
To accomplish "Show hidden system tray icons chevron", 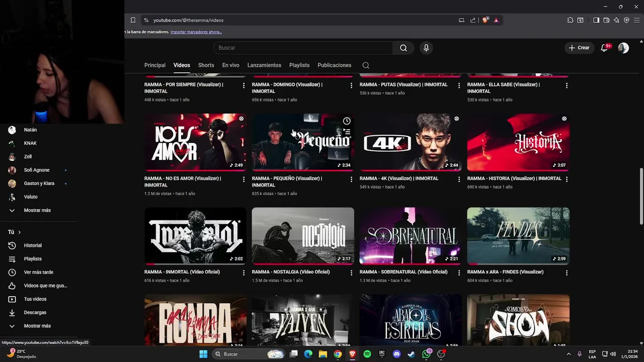I will [x=569, y=354].
